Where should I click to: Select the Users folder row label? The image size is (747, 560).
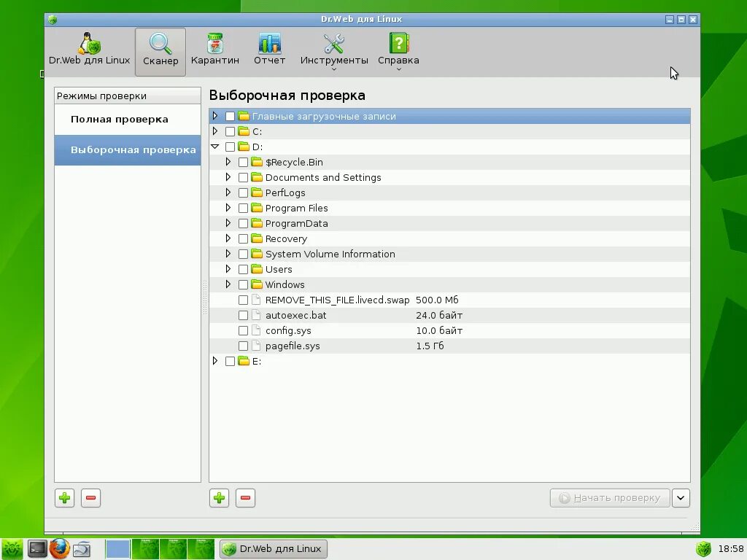[x=279, y=270]
